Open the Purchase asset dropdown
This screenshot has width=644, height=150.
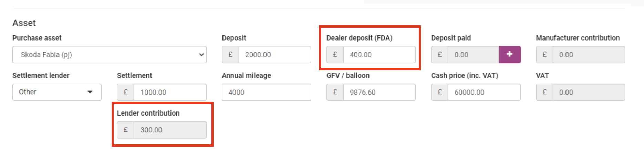point(110,55)
